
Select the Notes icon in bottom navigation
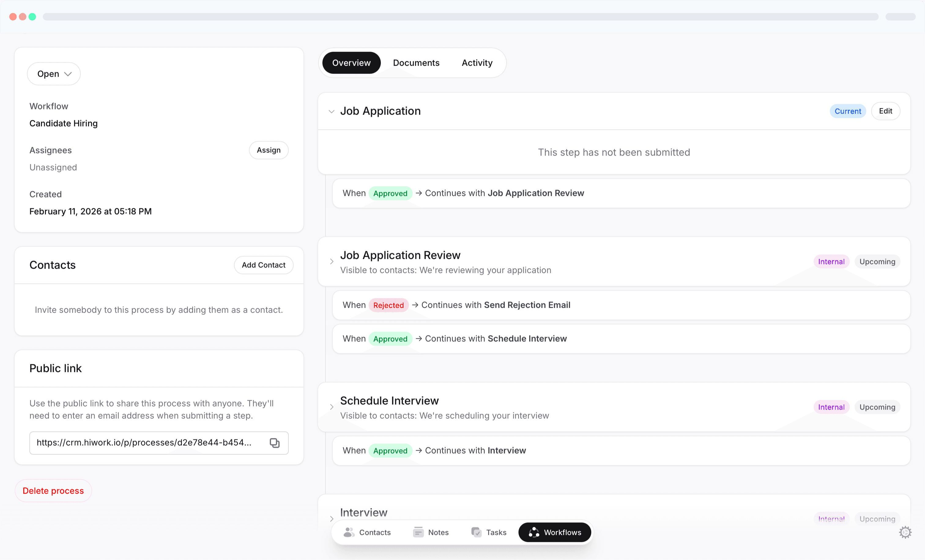click(x=418, y=532)
